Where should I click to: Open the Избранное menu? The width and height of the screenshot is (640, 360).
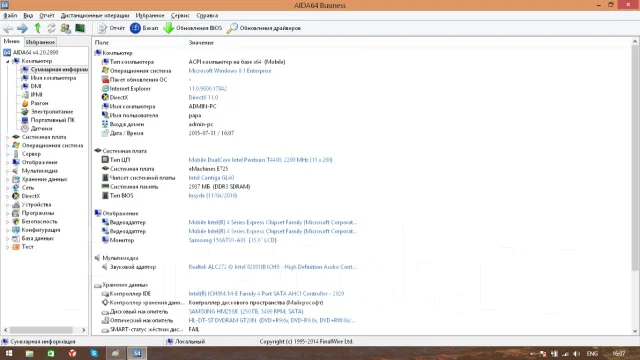click(x=150, y=16)
